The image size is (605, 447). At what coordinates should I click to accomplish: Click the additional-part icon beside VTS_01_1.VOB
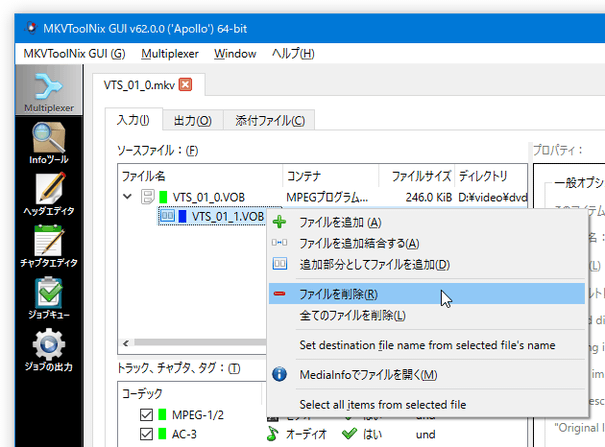pyautogui.click(x=167, y=216)
